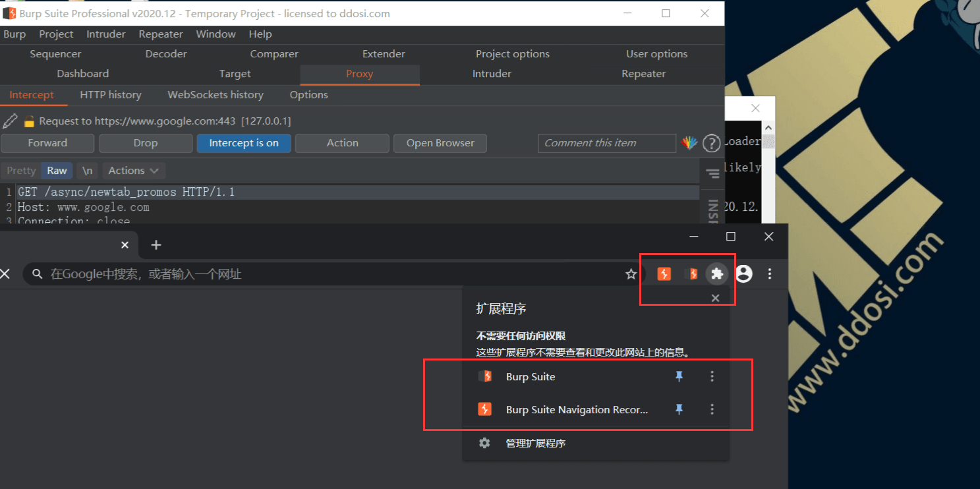Open the Chrome profile avatar icon

(x=743, y=273)
